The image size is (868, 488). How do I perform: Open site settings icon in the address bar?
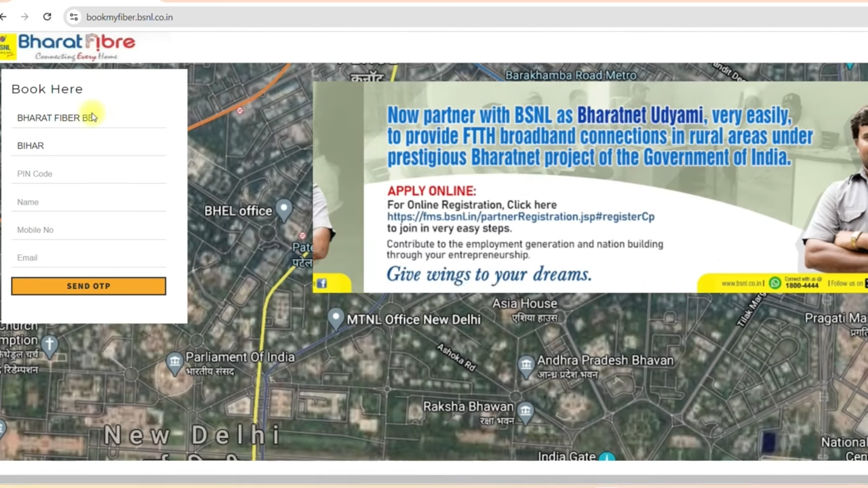(73, 17)
